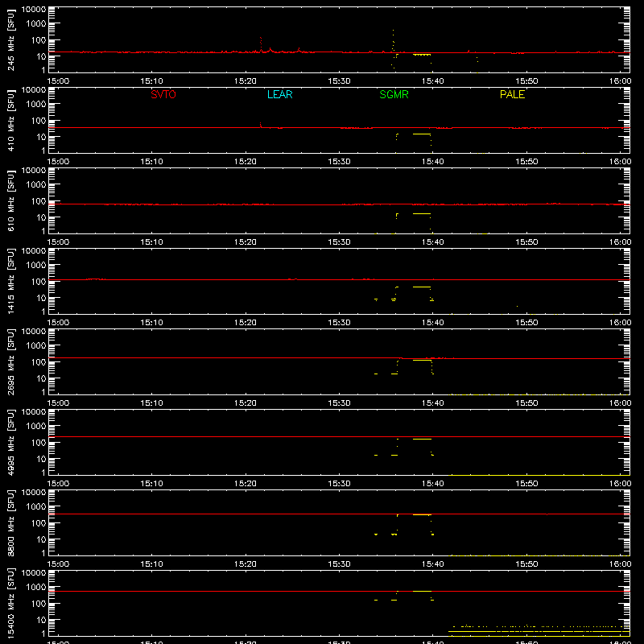Click the small red spike in 410 MHz plot
This screenshot has width=644, height=644.
point(260,125)
